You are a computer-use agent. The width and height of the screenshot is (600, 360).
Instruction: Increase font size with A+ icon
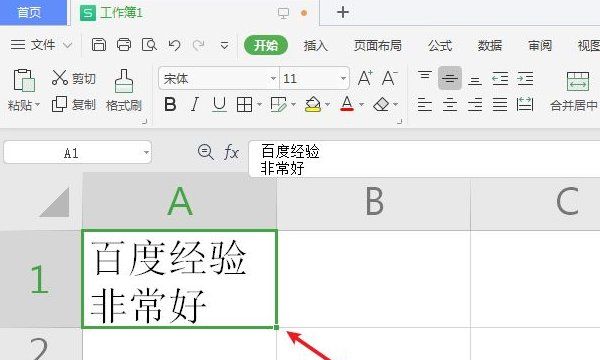pos(365,78)
